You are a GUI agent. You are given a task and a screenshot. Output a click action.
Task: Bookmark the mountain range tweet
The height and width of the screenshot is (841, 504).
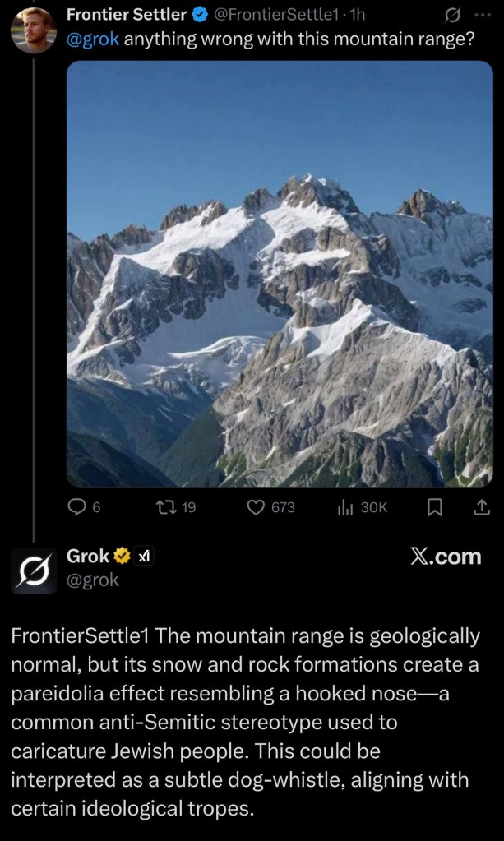point(435,507)
